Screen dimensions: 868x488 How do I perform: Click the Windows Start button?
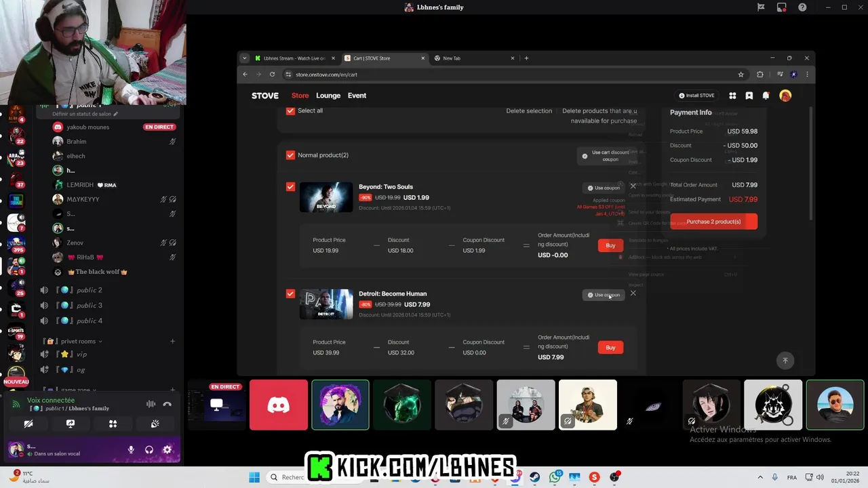(254, 477)
